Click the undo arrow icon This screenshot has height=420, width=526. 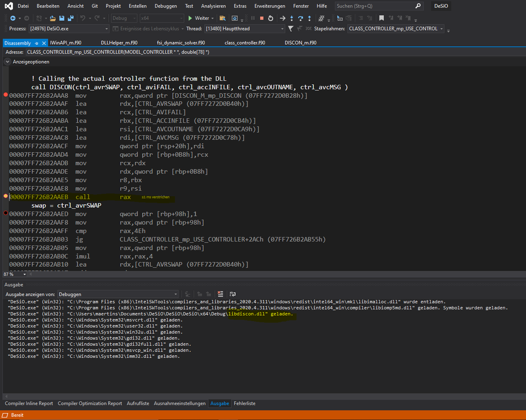coord(83,18)
